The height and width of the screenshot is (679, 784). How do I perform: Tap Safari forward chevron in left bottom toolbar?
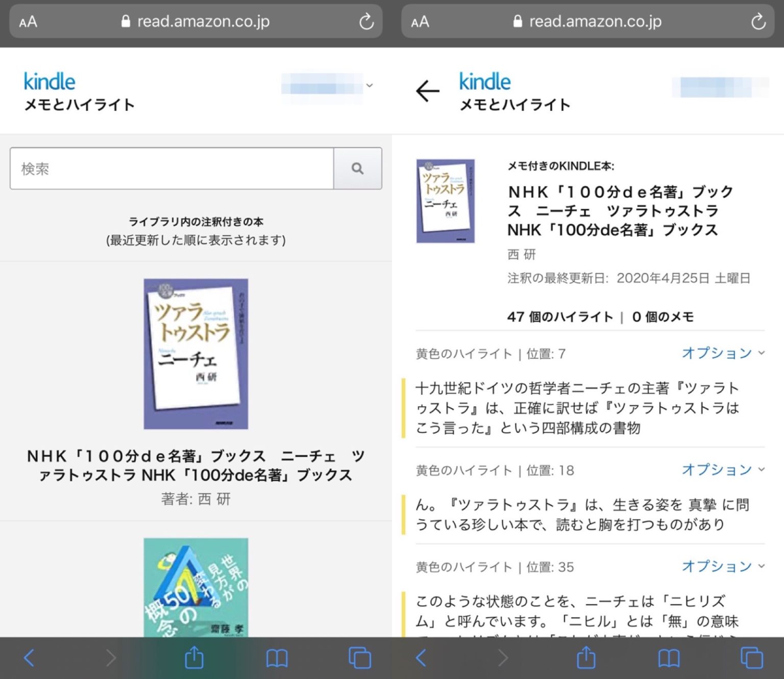point(111,658)
